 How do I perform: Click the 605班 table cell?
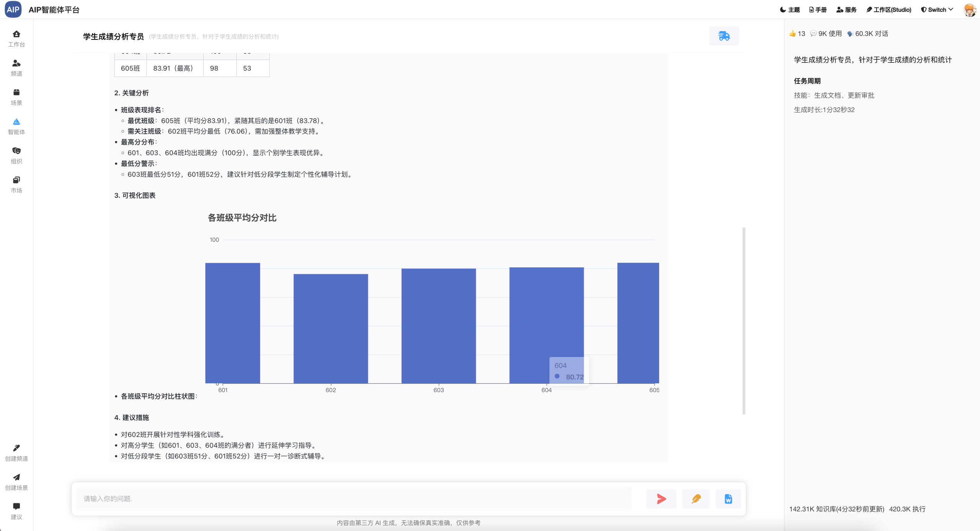131,68
